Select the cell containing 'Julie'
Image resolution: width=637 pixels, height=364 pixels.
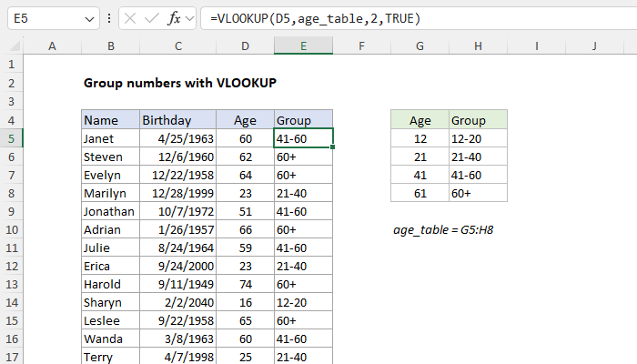point(110,248)
